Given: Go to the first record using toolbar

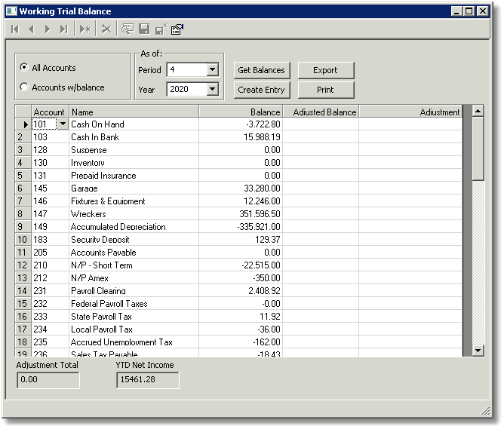Looking at the screenshot, I should [x=15, y=29].
